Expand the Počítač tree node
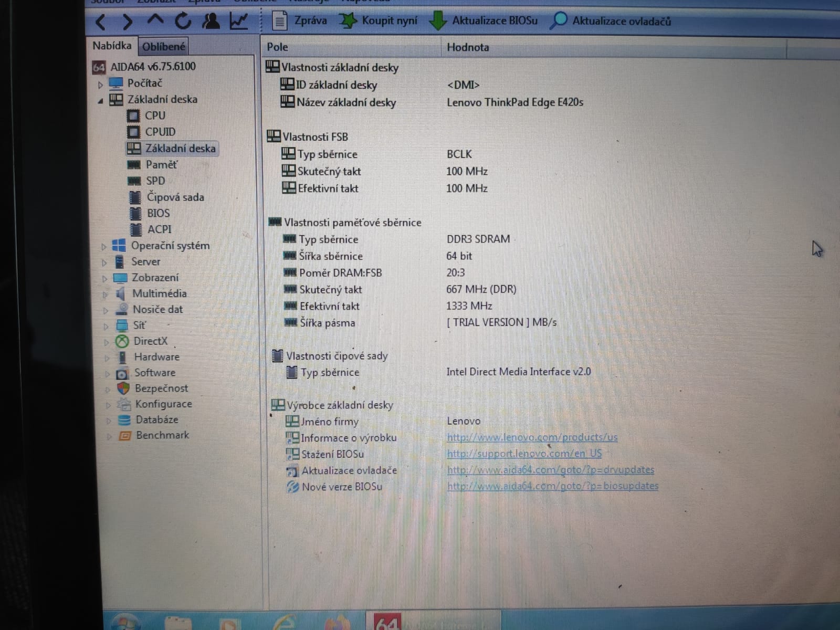Viewport: 840px width, 630px height. (101, 84)
